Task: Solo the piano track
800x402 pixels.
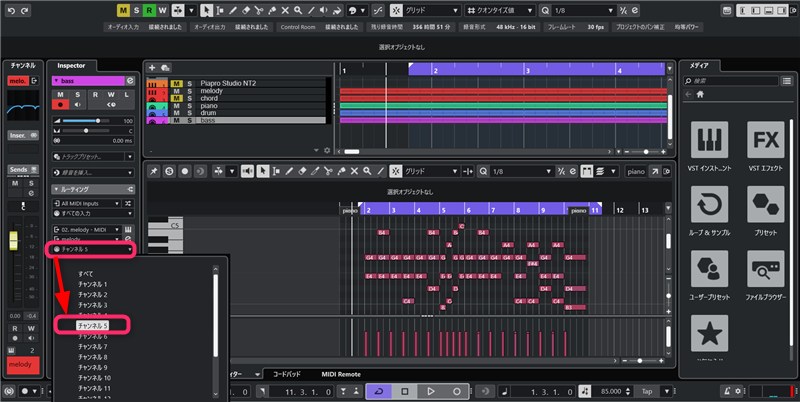Action: coord(190,106)
